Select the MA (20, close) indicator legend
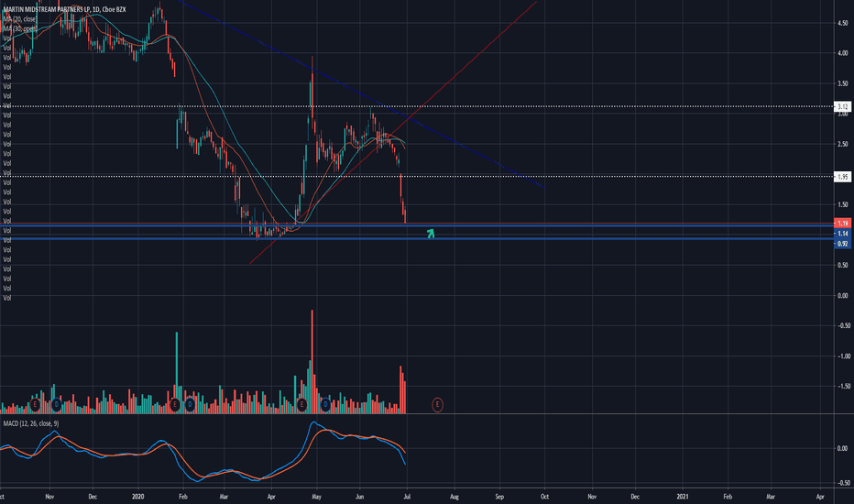Viewport: 854px width, 504px height. pyautogui.click(x=20, y=19)
